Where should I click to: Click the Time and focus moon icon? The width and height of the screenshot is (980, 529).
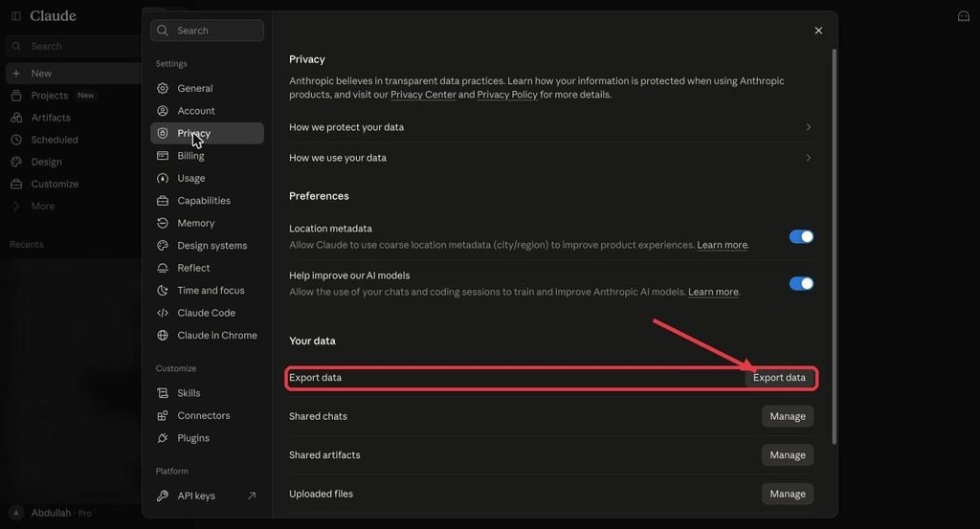click(x=163, y=291)
